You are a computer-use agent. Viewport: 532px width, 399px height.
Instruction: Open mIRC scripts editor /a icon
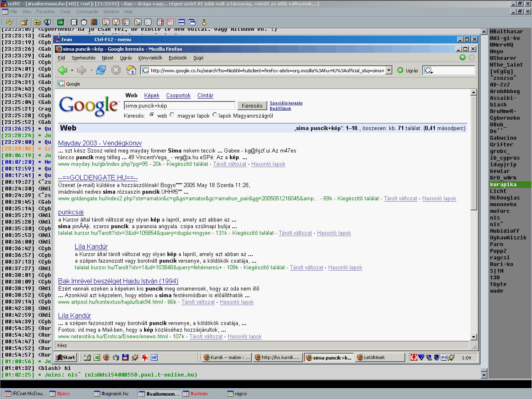60,22
